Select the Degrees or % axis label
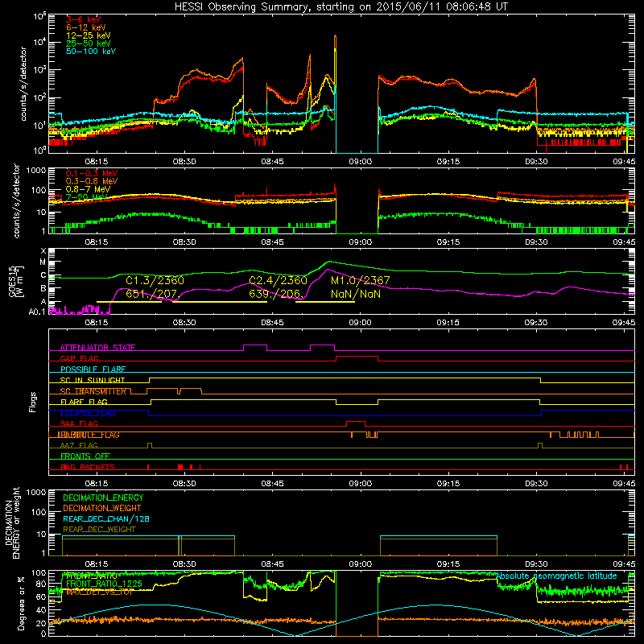 point(21,603)
